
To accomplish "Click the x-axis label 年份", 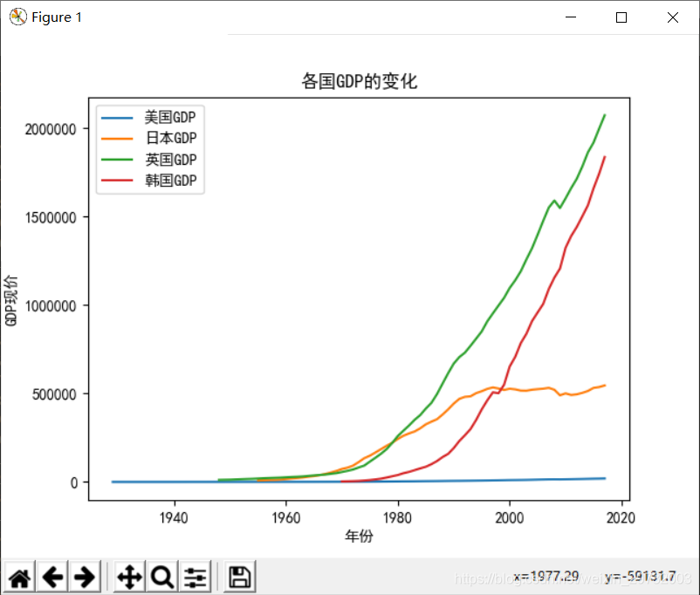I will 359,537.
